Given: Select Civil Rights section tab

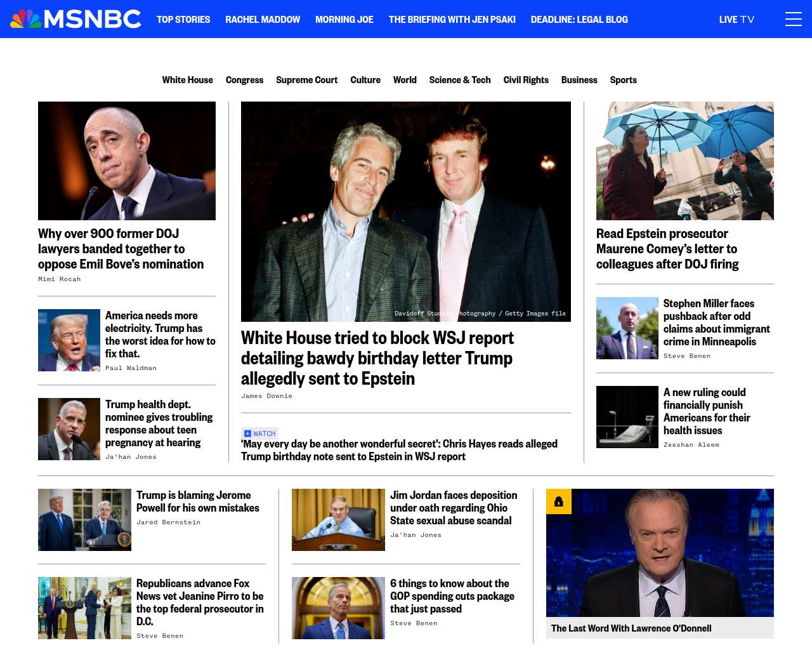Looking at the screenshot, I should (x=526, y=80).
